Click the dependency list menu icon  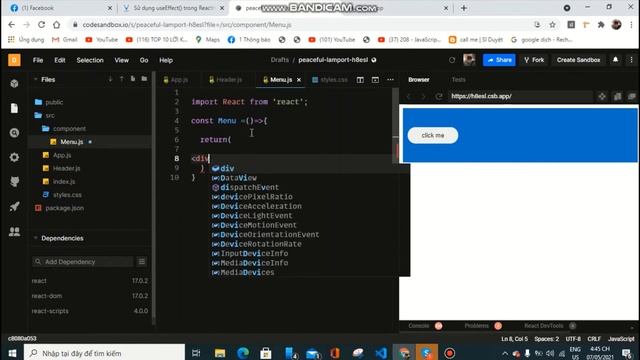coord(142,262)
